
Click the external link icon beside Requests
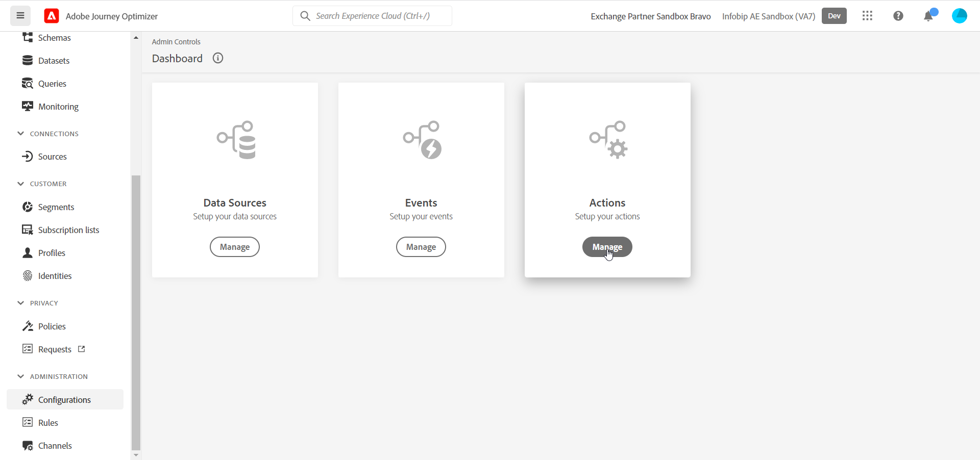pos(81,349)
